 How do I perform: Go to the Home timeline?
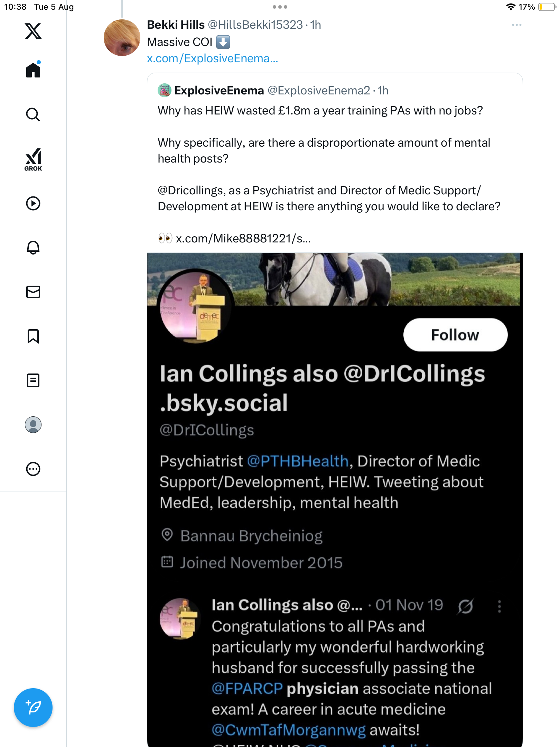(33, 70)
